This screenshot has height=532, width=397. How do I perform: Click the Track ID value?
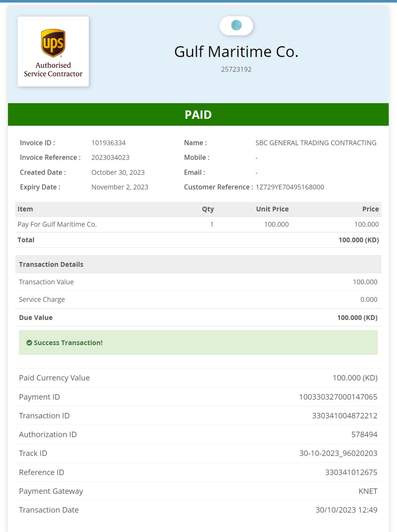[x=338, y=454]
